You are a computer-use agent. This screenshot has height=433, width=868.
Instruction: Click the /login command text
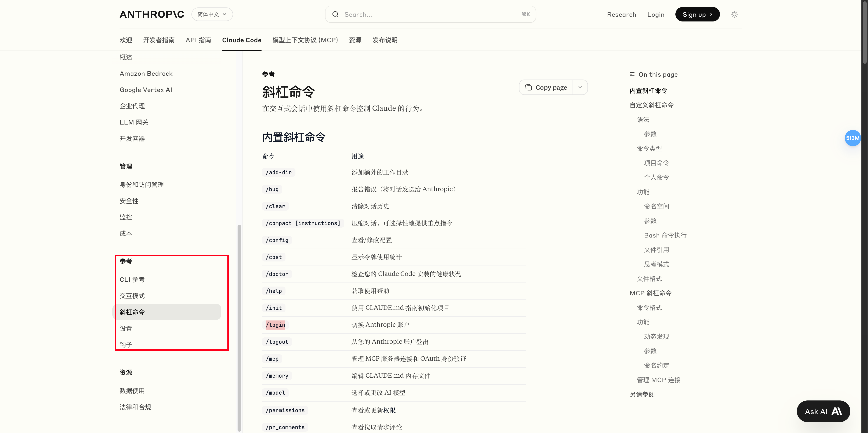click(275, 325)
